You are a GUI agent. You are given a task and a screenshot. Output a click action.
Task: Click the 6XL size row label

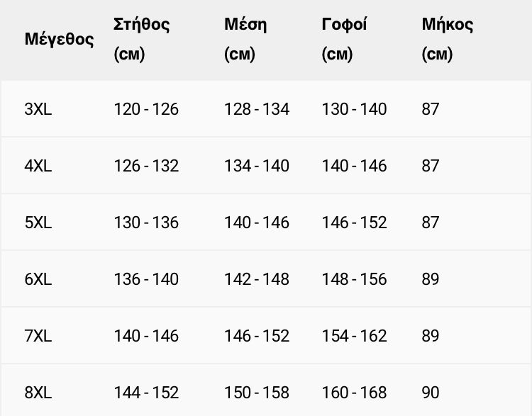point(38,279)
